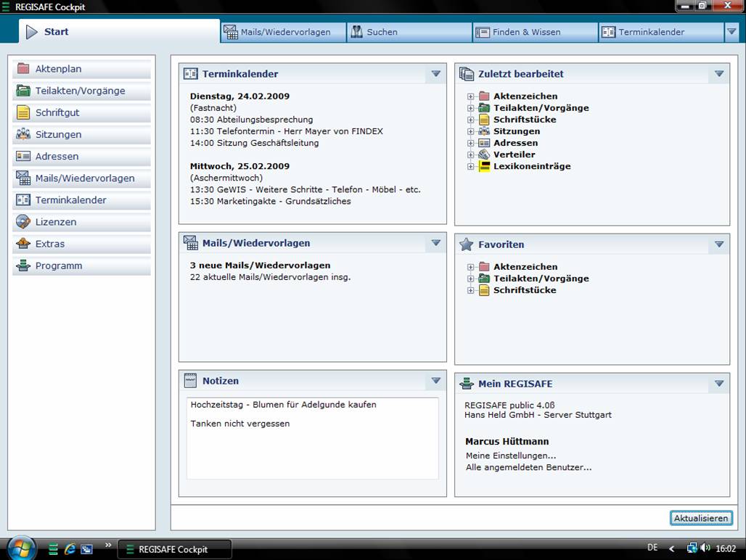
Task: Click the Zuletzt bearbeitet panel icon
Action: pyautogui.click(x=467, y=74)
